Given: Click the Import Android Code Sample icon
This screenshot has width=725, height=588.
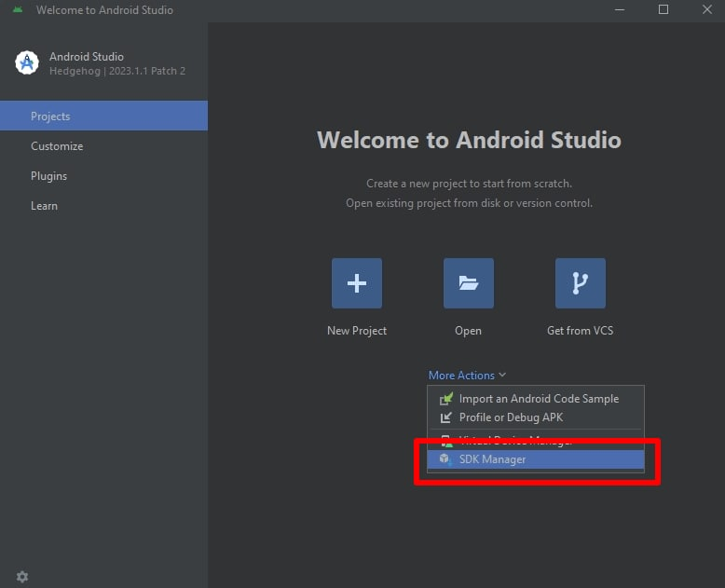Looking at the screenshot, I should pos(445,398).
